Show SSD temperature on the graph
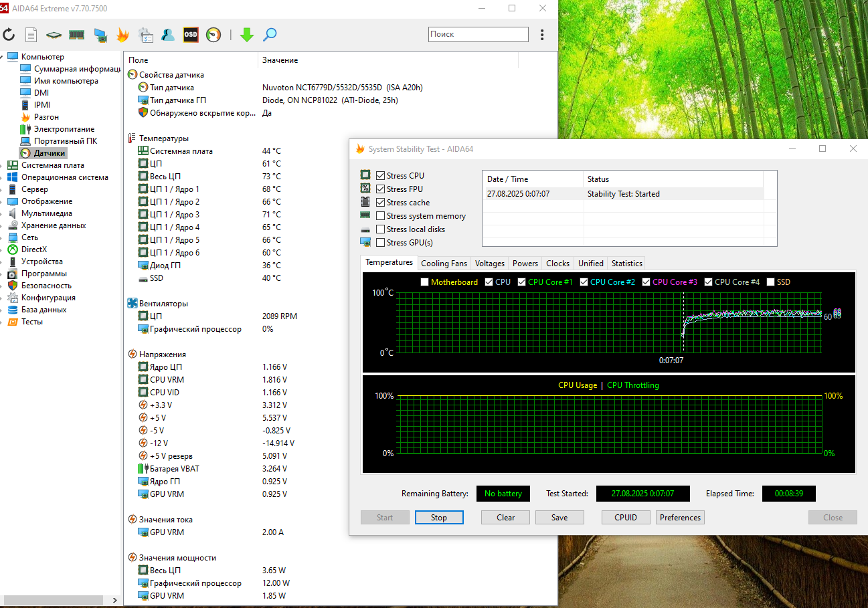Viewport: 868px width, 608px height. (x=770, y=282)
